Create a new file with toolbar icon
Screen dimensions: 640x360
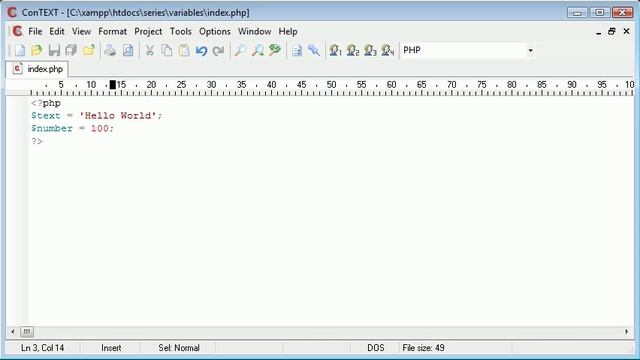click(x=19, y=50)
